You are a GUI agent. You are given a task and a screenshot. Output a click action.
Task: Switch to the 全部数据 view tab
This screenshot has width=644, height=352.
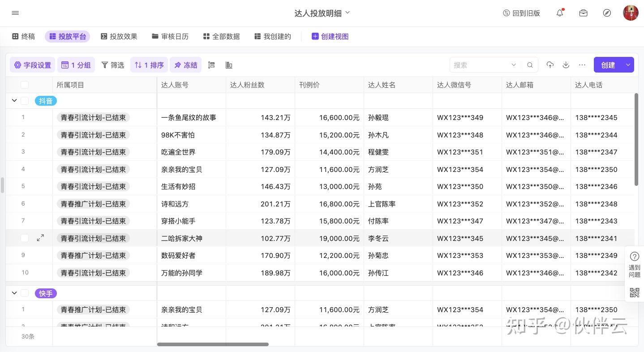pyautogui.click(x=221, y=36)
